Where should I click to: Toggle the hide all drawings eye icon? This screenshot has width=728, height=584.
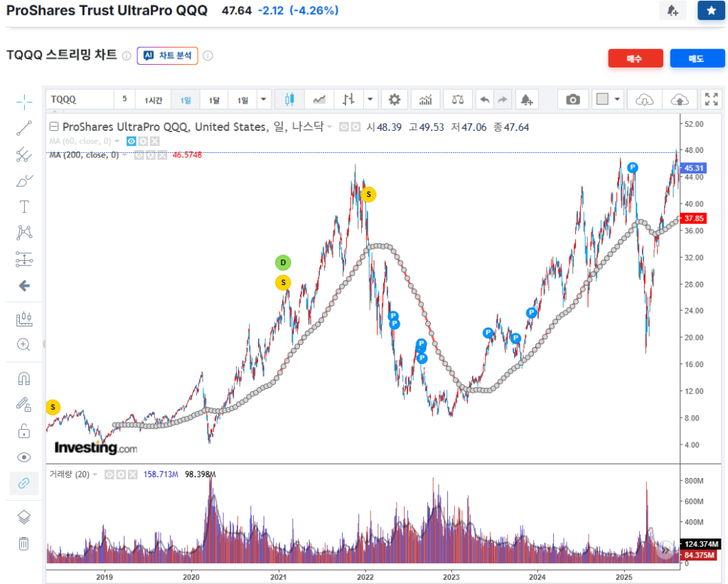24,457
